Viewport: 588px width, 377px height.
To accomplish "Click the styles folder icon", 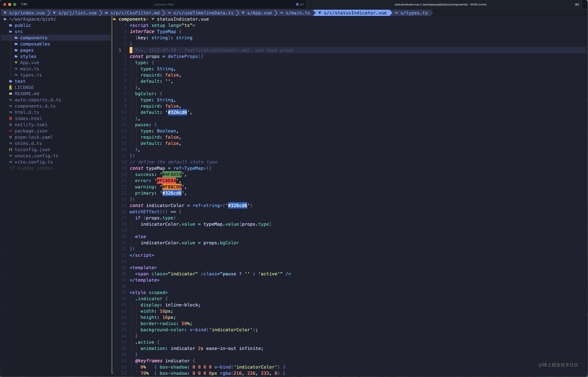I will click(x=16, y=56).
